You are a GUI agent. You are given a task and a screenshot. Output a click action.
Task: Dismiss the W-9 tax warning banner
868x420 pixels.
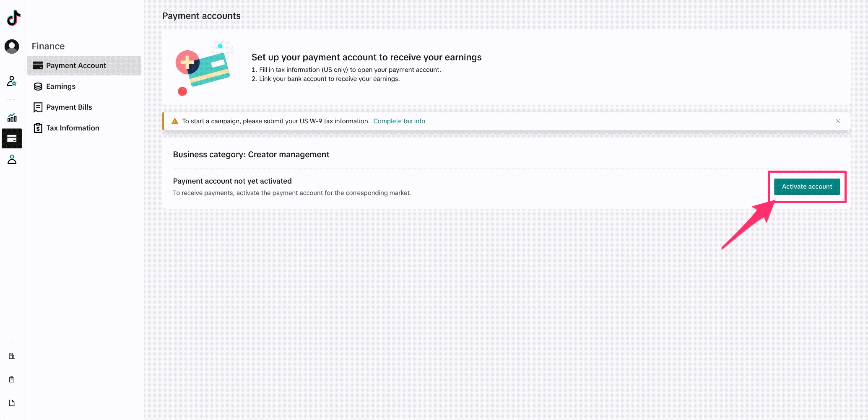(x=838, y=121)
